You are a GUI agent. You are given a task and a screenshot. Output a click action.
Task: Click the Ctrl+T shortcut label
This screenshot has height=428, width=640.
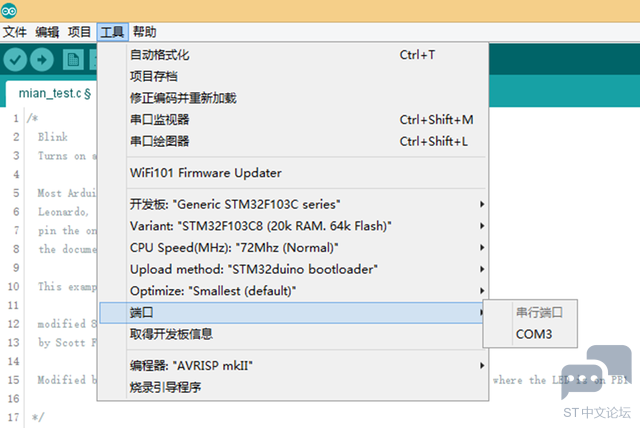tap(417, 55)
